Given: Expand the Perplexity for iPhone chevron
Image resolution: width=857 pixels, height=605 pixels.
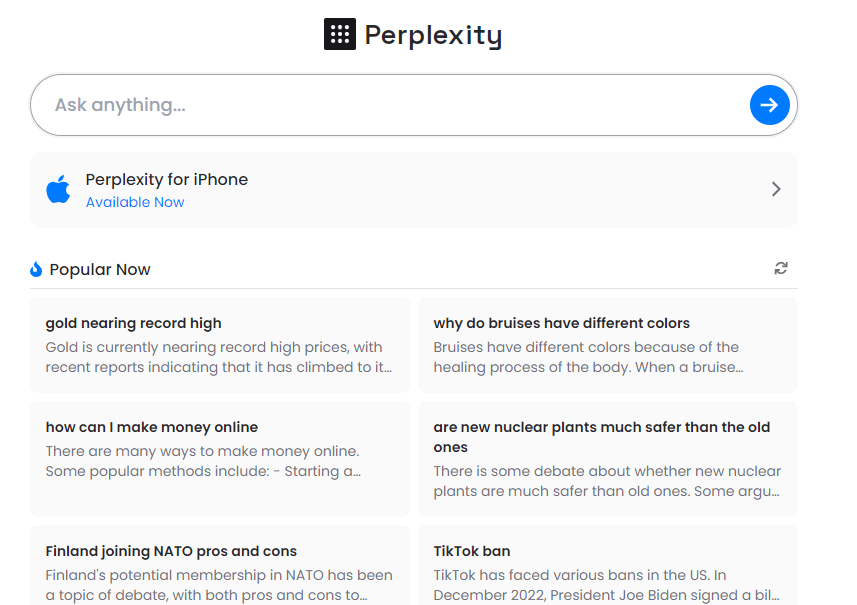Looking at the screenshot, I should (776, 189).
